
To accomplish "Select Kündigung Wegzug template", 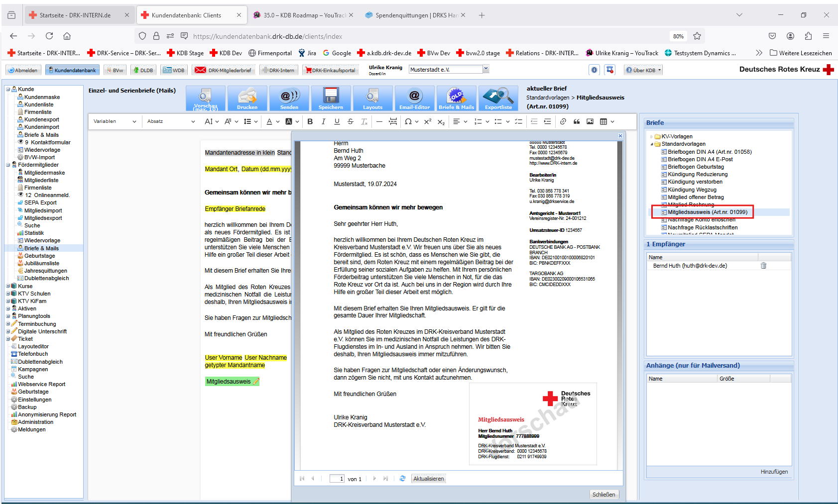I will pyautogui.click(x=692, y=190).
